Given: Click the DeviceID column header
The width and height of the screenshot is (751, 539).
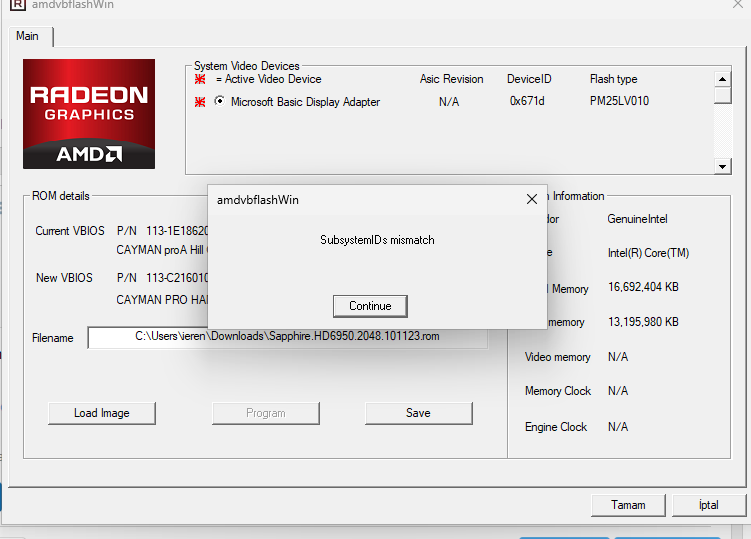Looking at the screenshot, I should [x=529, y=79].
